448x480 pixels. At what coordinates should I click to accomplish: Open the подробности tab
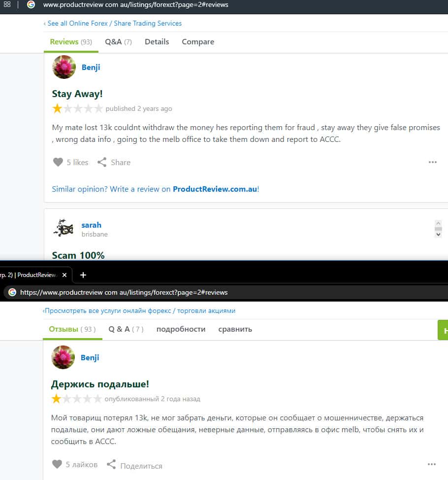(x=181, y=329)
